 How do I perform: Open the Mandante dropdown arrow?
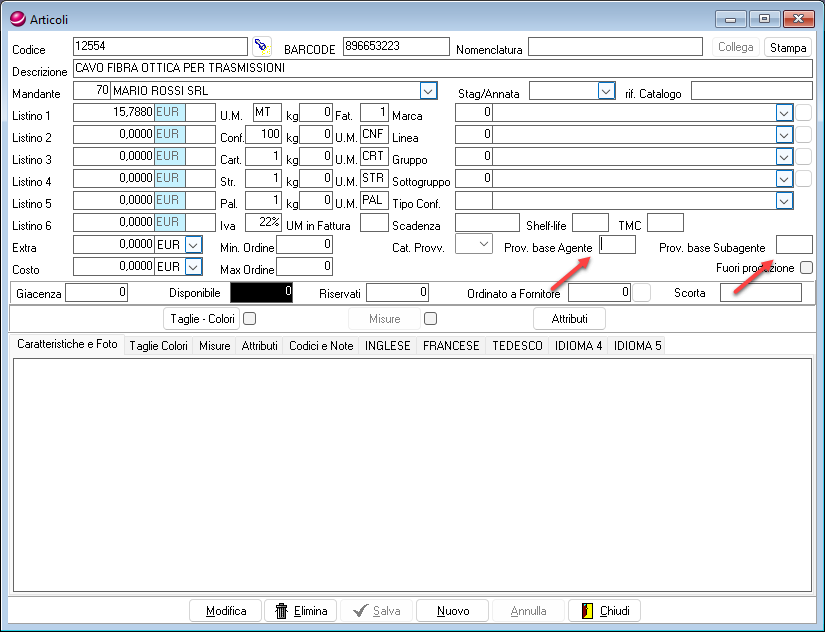(x=428, y=91)
